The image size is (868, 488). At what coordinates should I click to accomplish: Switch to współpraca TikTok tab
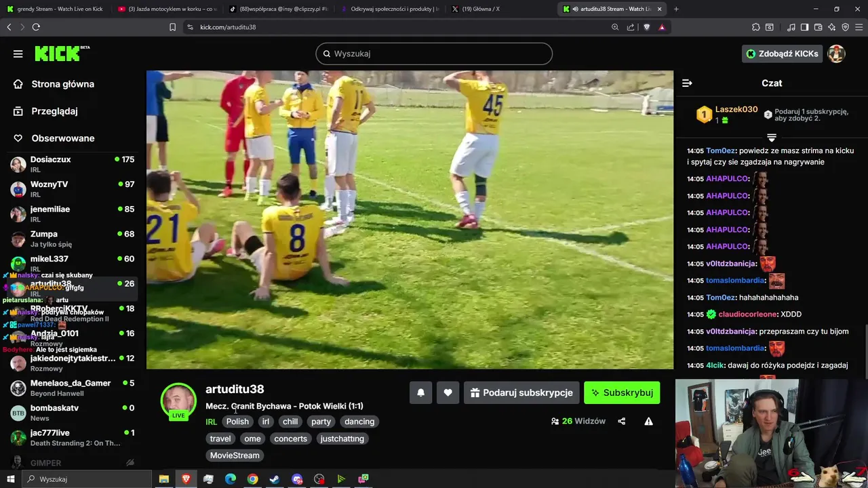coord(279,9)
